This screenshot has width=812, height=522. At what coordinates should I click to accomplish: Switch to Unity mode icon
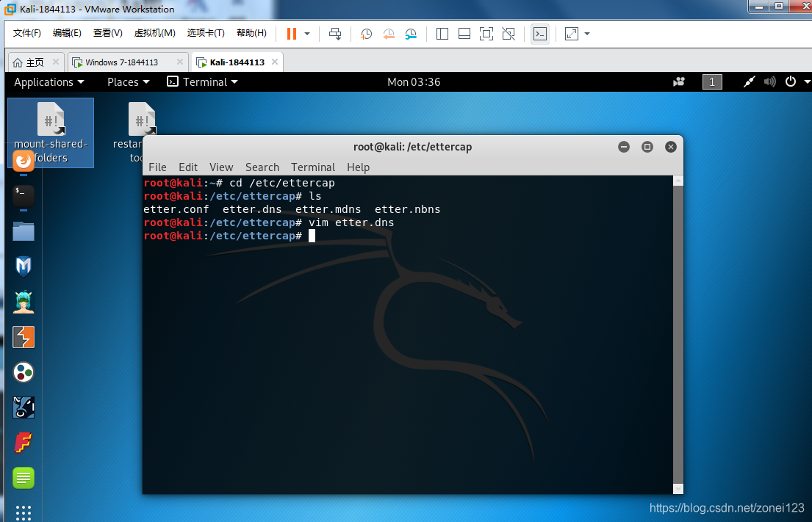pyautogui.click(x=509, y=34)
